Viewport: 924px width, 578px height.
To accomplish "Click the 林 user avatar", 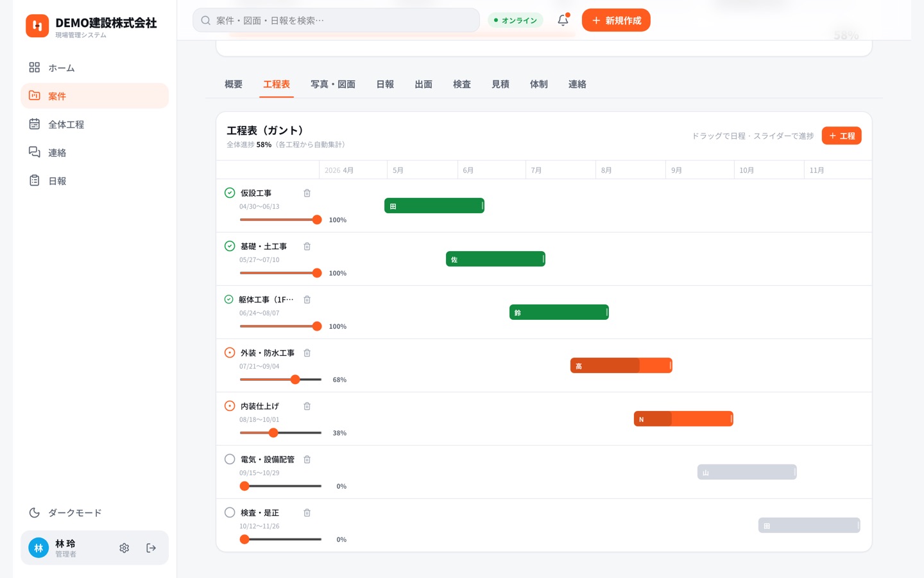I will click(x=38, y=548).
